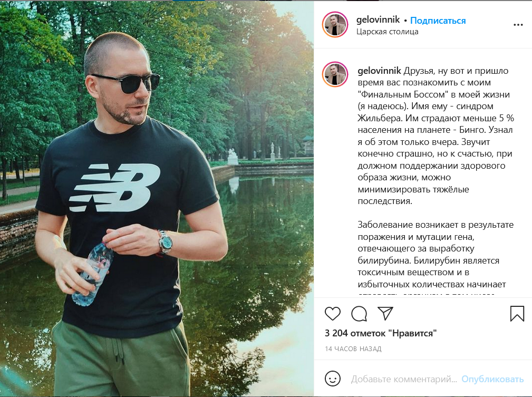Image resolution: width=532 pixels, height=397 pixels.
Task: Click gelovinnik avatar beside caption
Action: (335, 74)
